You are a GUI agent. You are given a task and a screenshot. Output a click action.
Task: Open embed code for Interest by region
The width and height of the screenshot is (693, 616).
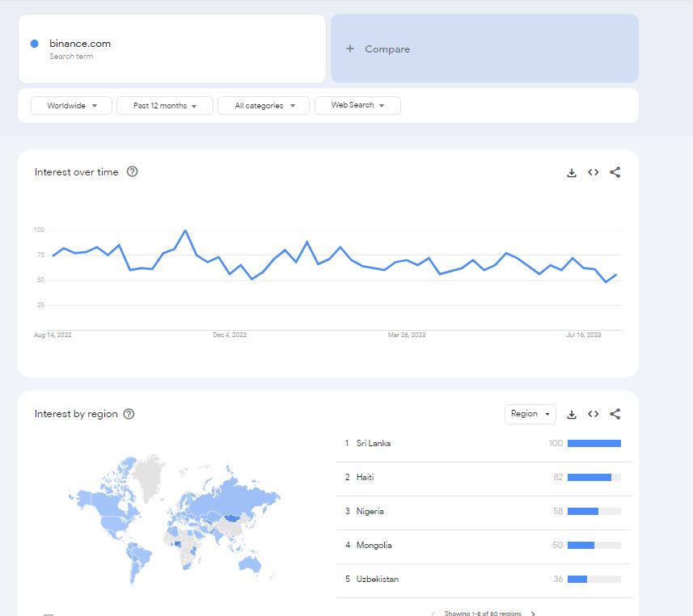coord(593,414)
